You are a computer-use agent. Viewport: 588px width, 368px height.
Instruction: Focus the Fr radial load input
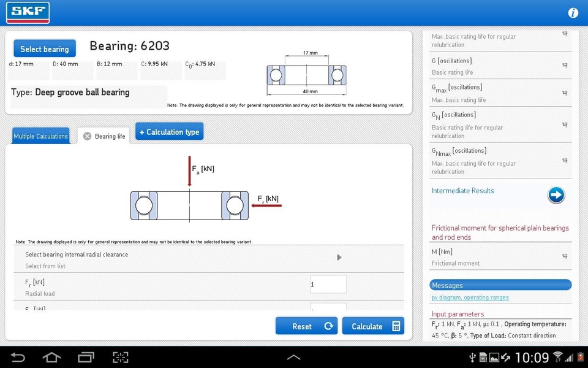[x=328, y=284]
